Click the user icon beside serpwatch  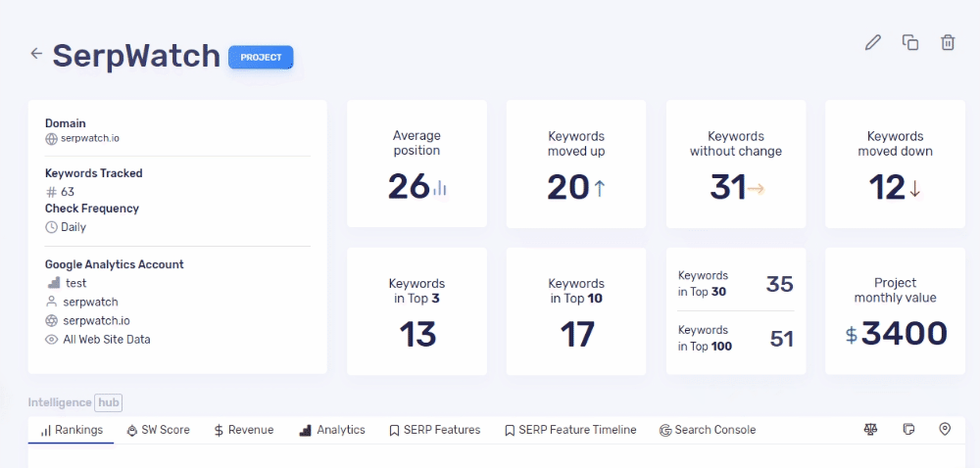(x=51, y=302)
